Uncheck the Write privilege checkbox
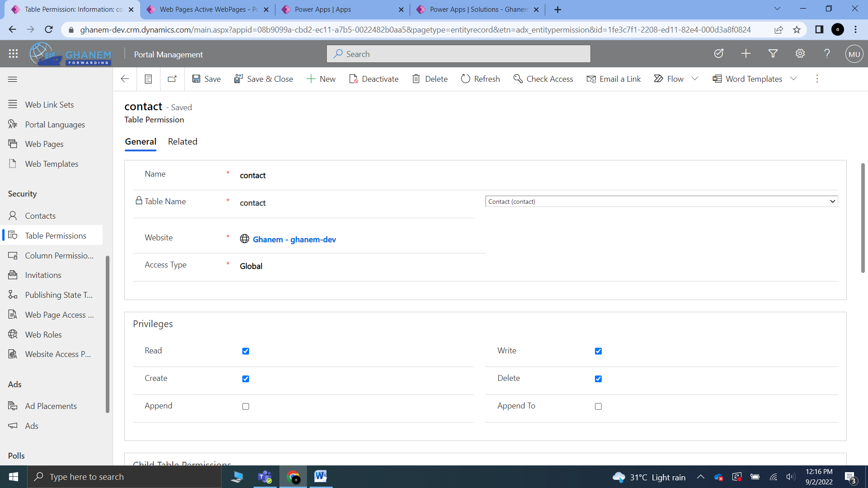 pos(598,351)
